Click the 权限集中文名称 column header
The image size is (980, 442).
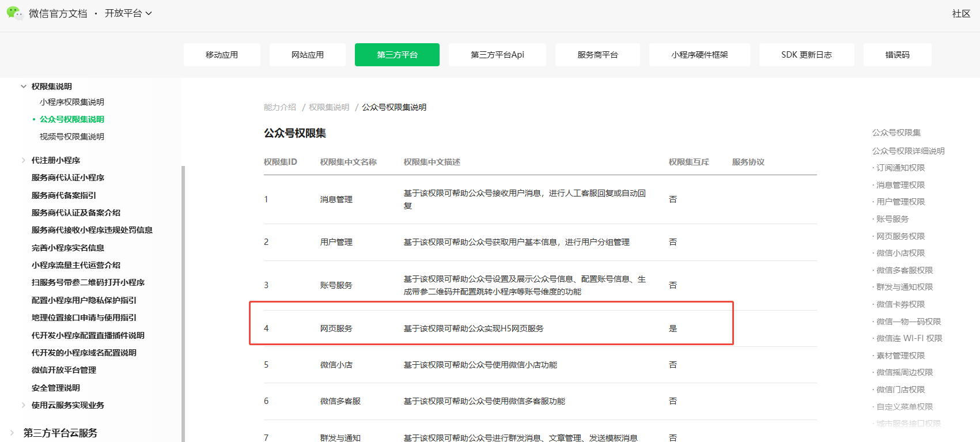[348, 162]
